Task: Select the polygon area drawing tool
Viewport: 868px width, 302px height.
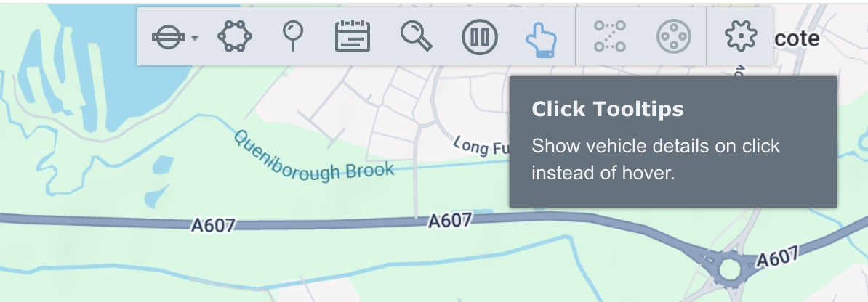Action: 235,36
